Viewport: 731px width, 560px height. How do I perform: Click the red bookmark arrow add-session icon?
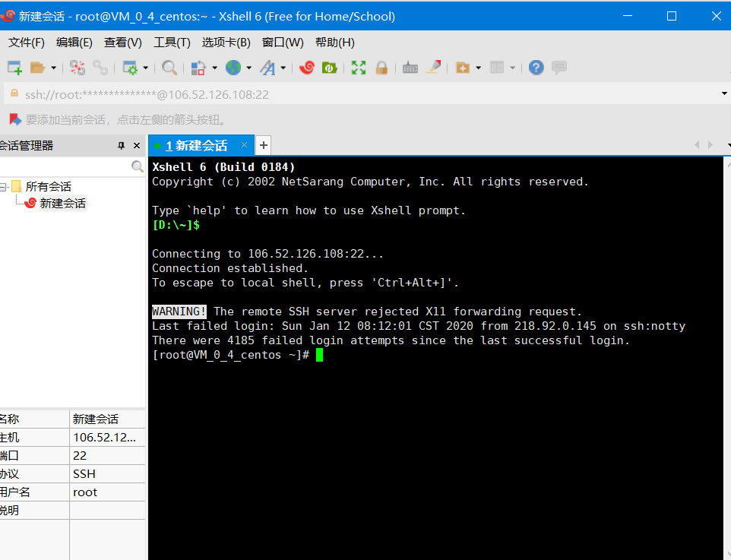[x=15, y=120]
